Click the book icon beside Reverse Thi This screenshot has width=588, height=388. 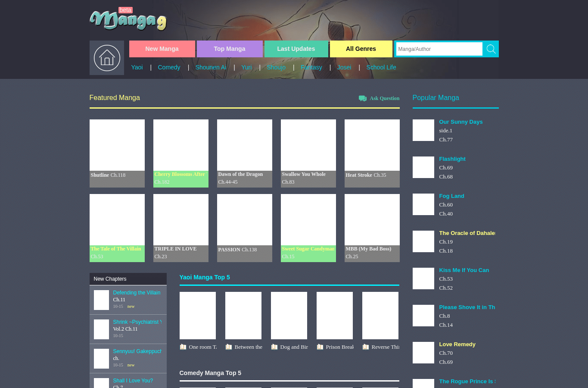(x=366, y=347)
